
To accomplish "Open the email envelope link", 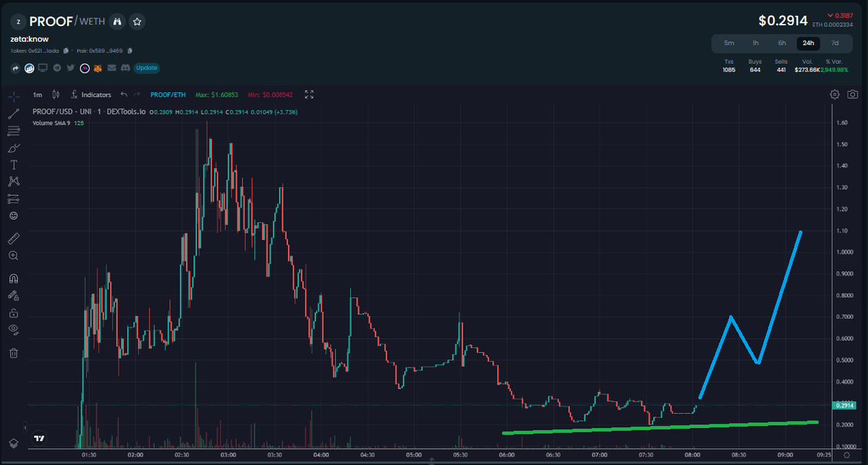I will click(111, 68).
